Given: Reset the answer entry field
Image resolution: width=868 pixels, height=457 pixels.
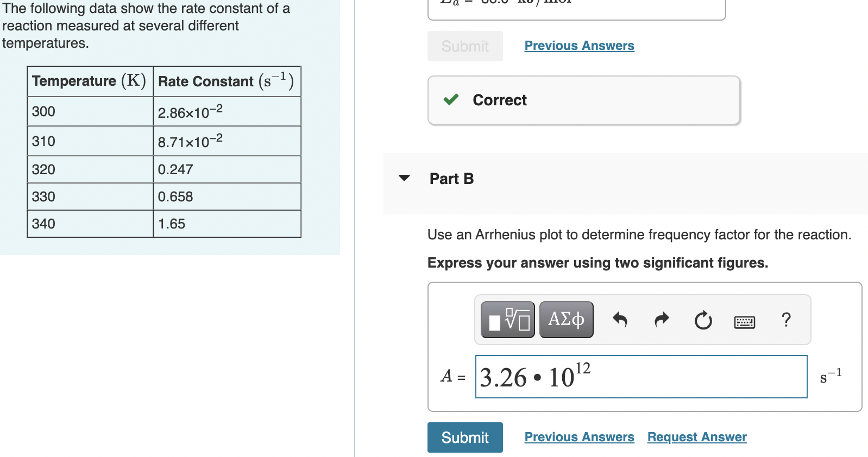Looking at the screenshot, I should click(702, 320).
